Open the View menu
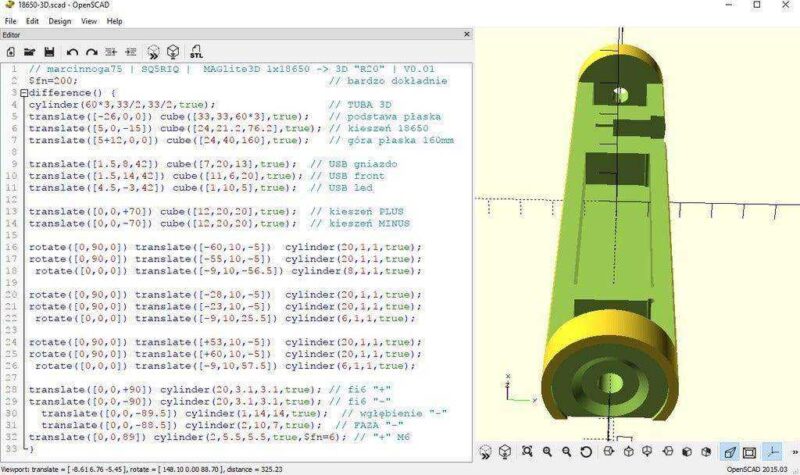 click(89, 21)
